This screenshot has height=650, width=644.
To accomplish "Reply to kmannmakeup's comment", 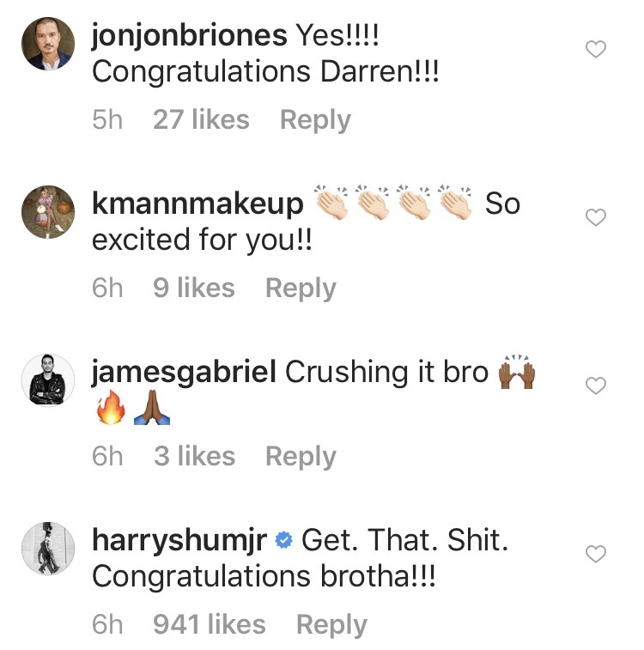I will click(x=301, y=289).
